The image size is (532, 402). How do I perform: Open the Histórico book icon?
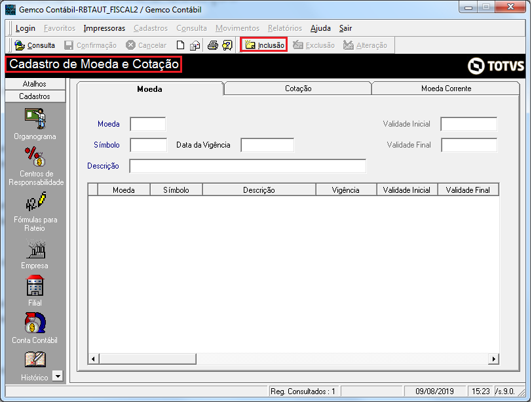[x=35, y=360]
